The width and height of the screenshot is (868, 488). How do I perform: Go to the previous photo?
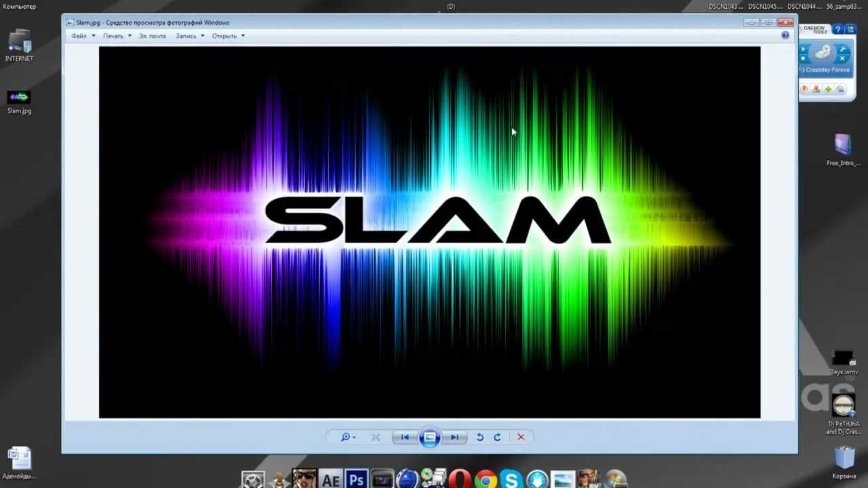coord(405,437)
